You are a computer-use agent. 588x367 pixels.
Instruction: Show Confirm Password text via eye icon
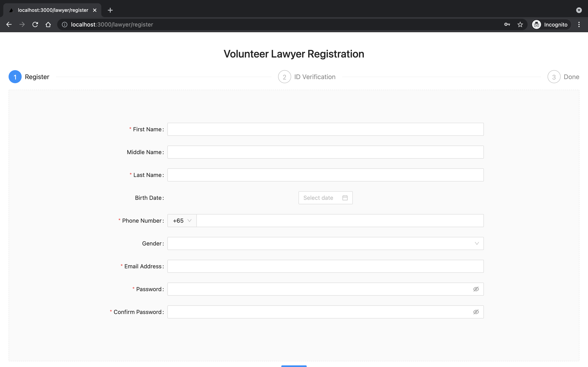coord(476,312)
